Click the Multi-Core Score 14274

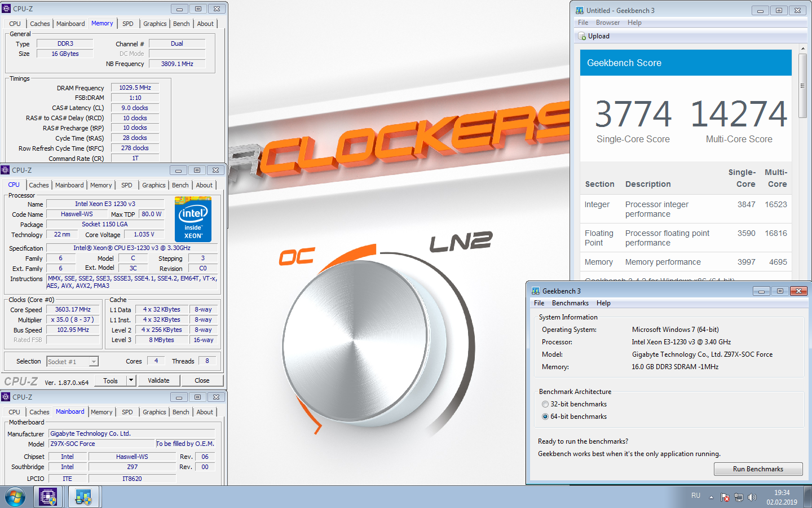coord(739,114)
